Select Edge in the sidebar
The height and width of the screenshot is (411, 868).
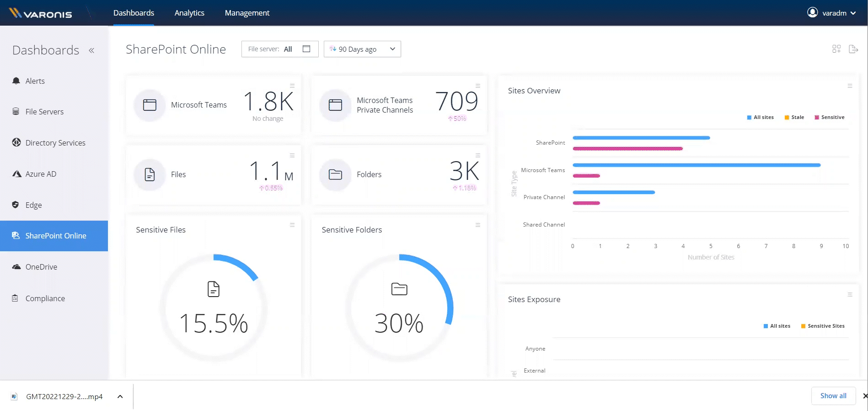pyautogui.click(x=54, y=205)
